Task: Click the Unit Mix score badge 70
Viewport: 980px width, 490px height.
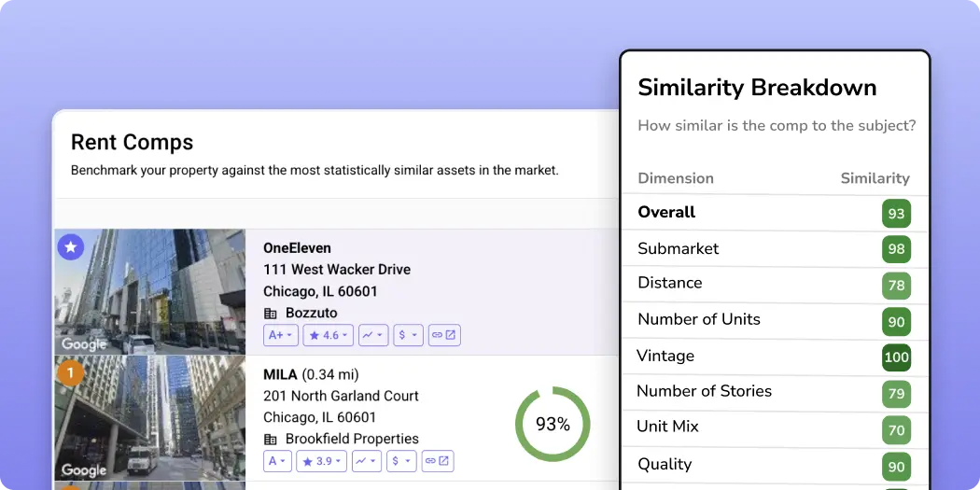Action: pyautogui.click(x=896, y=430)
